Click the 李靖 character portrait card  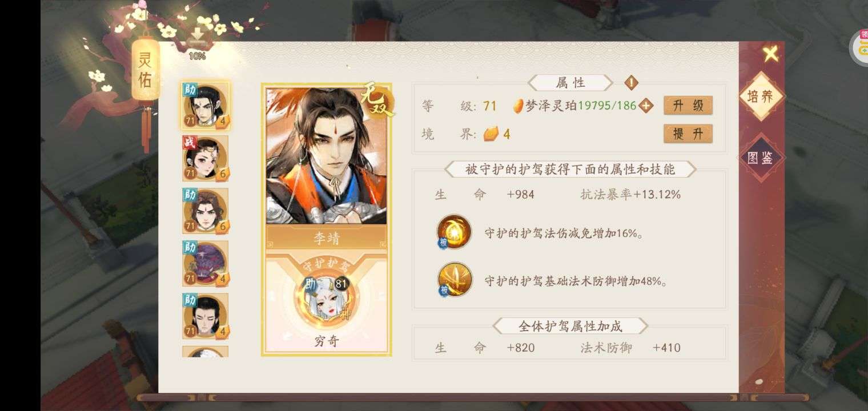326,166
